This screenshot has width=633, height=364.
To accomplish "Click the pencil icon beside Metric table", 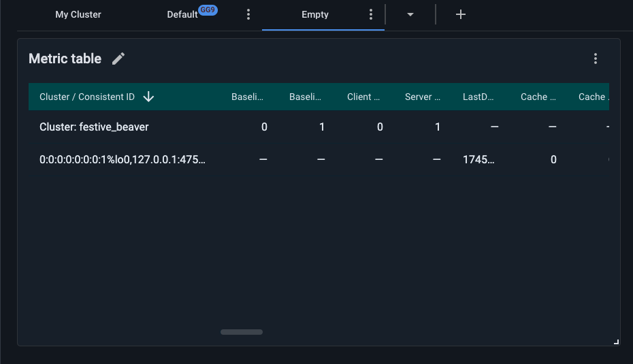I will 118,59.
